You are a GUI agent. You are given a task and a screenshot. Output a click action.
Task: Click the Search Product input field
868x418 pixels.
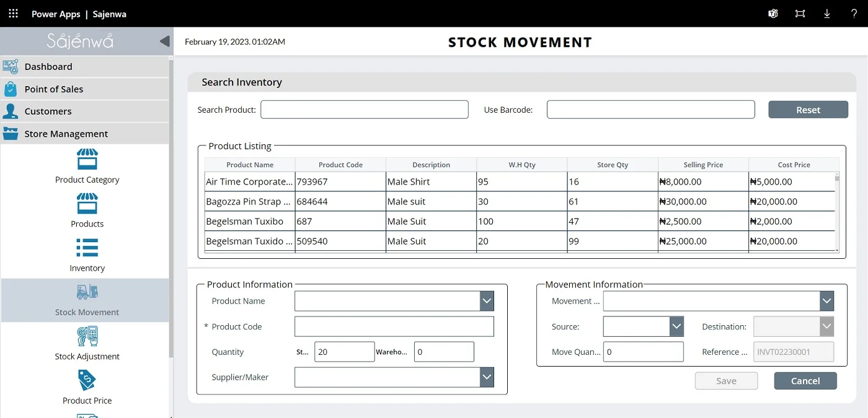coord(364,110)
